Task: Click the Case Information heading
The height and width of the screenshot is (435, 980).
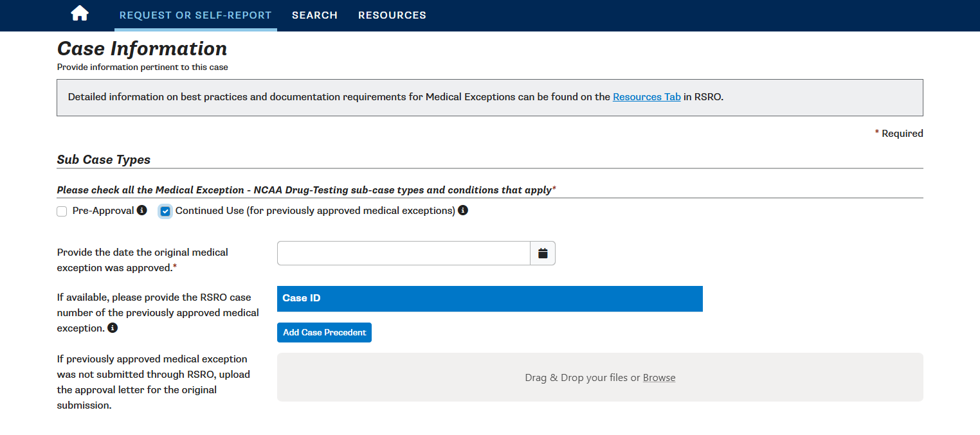Action: pos(142,49)
